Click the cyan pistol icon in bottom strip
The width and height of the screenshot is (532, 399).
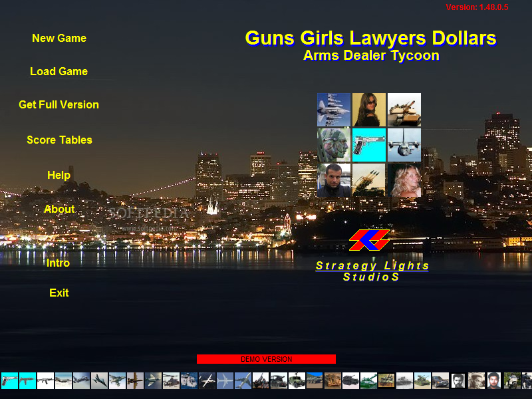tap(9, 380)
